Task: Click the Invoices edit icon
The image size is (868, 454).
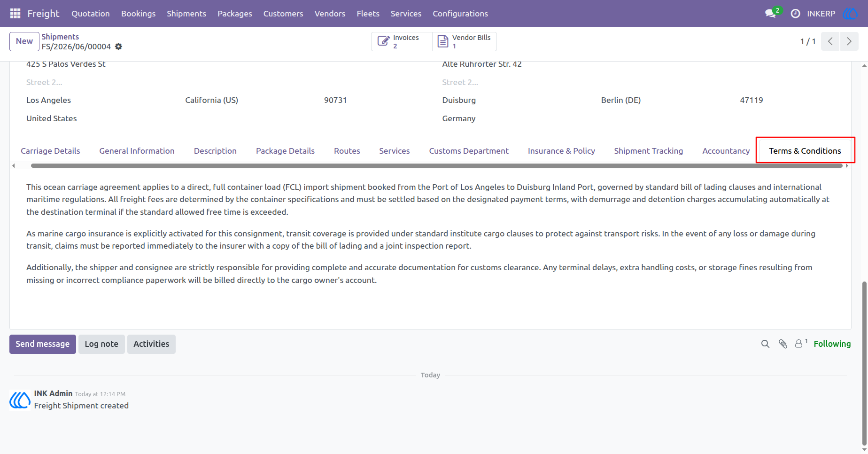Action: point(383,41)
